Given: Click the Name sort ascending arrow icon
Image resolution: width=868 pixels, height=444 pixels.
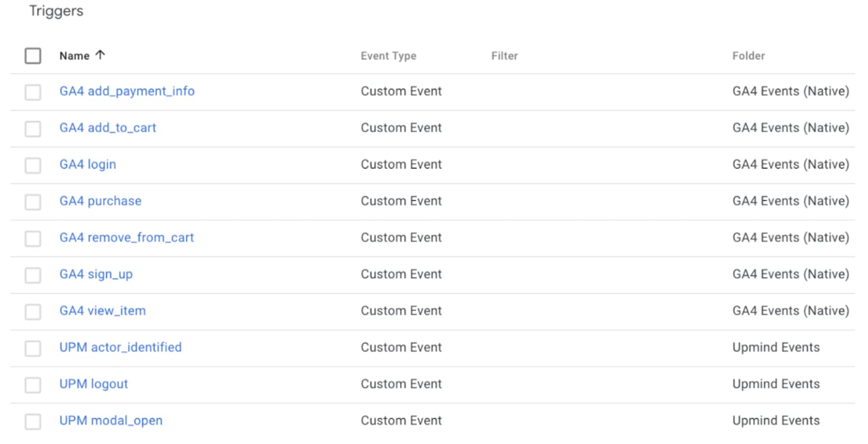Looking at the screenshot, I should [x=100, y=55].
